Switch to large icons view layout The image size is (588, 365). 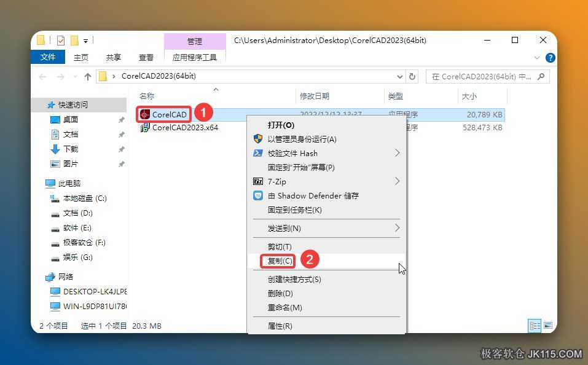(548, 326)
